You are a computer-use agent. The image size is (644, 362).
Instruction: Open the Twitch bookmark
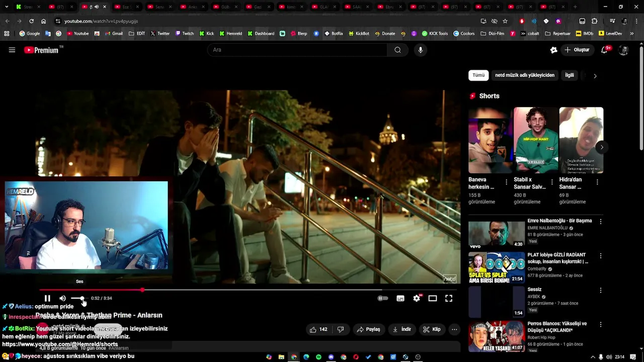184,34
